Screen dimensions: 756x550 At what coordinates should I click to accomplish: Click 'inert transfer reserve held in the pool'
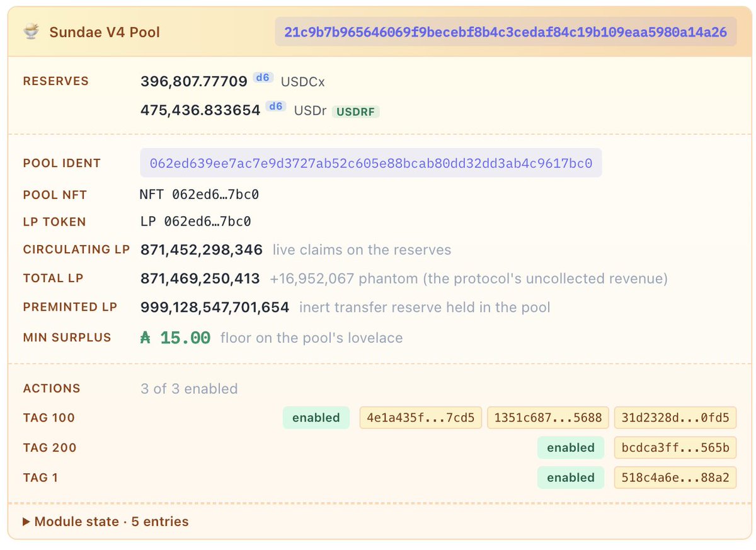pyautogui.click(x=425, y=307)
